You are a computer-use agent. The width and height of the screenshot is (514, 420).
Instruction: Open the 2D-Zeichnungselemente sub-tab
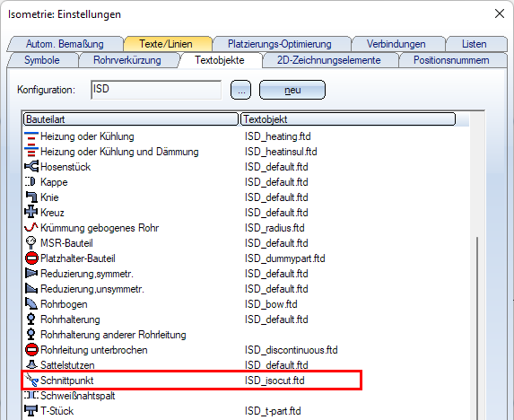click(x=329, y=60)
